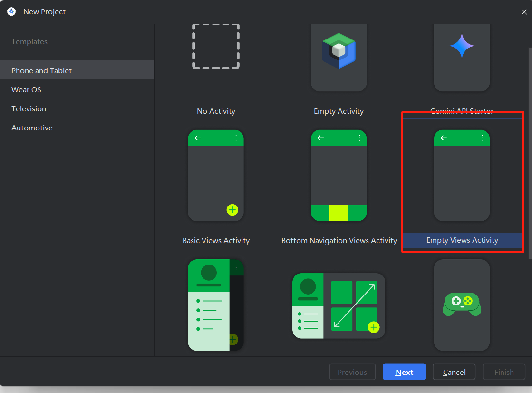Click the Cancel button
The image size is (532, 393).
(x=454, y=372)
